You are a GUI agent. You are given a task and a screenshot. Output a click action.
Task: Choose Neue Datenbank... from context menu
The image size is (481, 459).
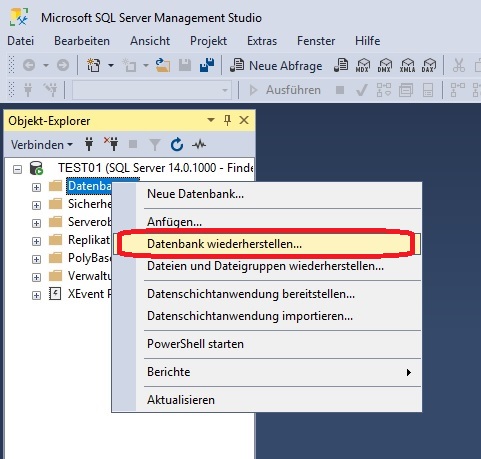tap(267, 194)
